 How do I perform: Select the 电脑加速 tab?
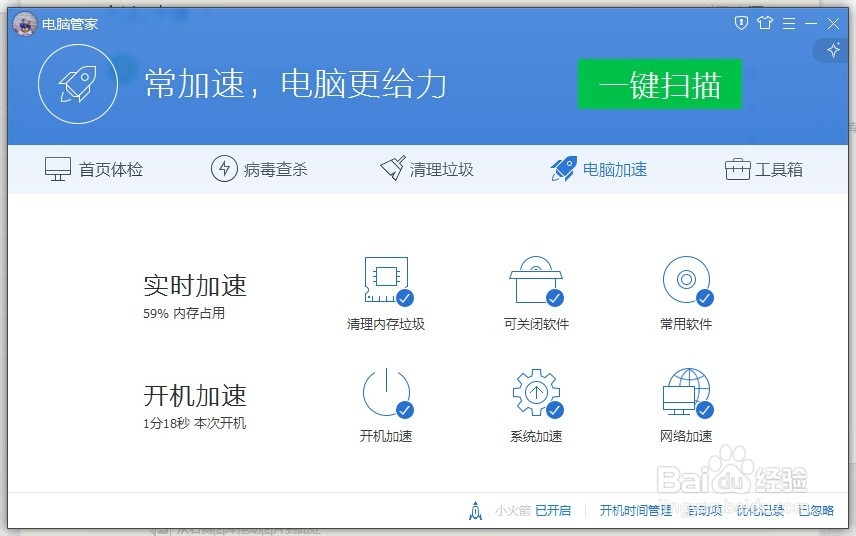598,169
